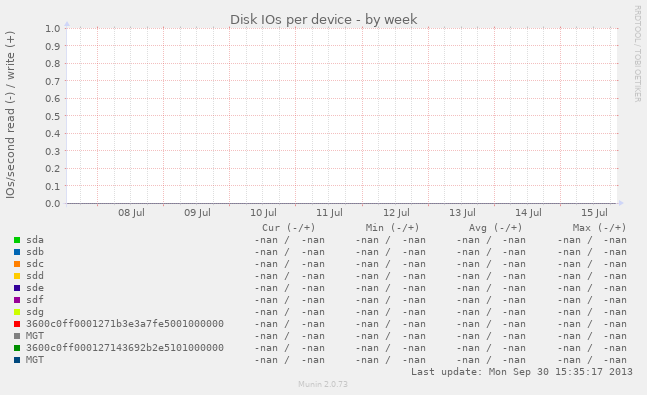647x395 pixels.
Task: Click the "Max (-/+)" column header
Action: tap(599, 228)
